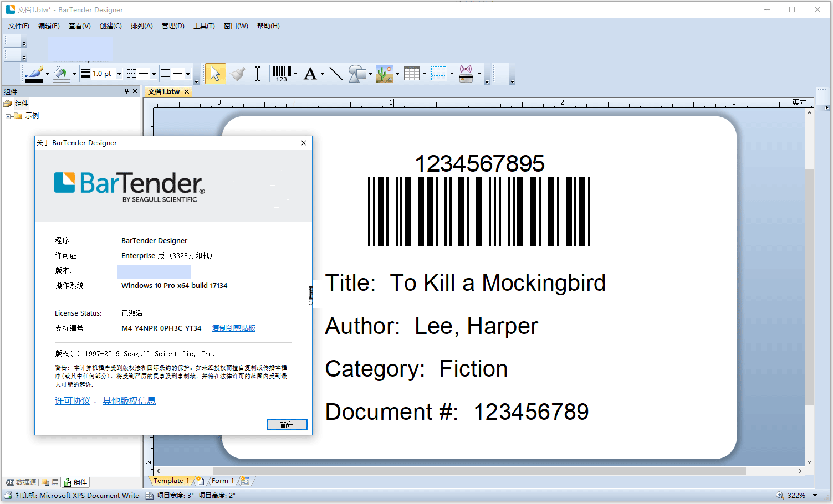
Task: Open the 创建(C) menu
Action: point(110,26)
